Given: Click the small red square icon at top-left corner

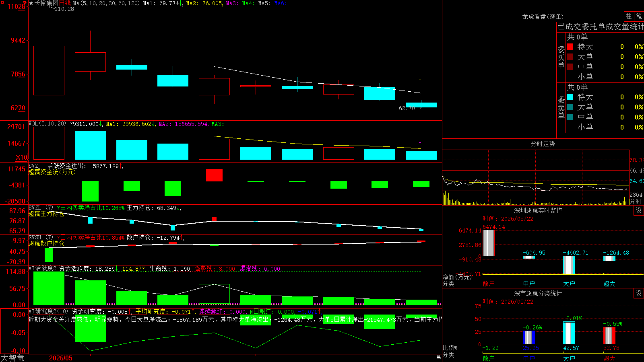Looking at the screenshot, I should (2, 2).
